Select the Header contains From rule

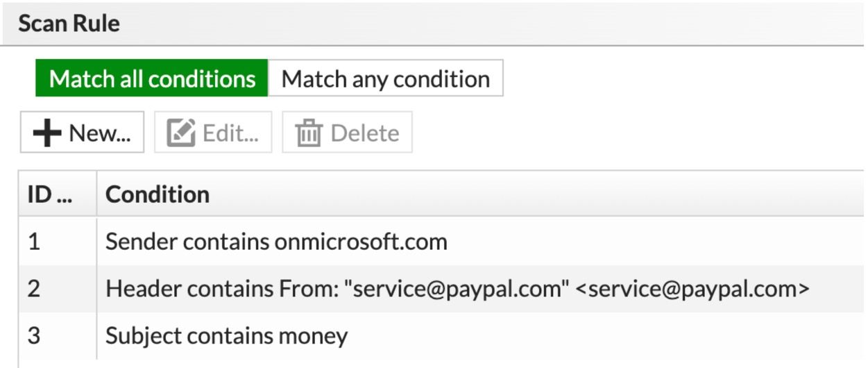(x=457, y=289)
